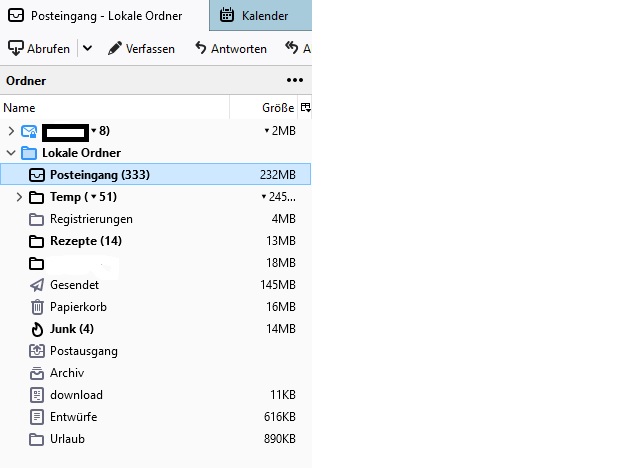This screenshot has height=468, width=640.
Task: Open the Ordner pane options menu
Action: [294, 80]
